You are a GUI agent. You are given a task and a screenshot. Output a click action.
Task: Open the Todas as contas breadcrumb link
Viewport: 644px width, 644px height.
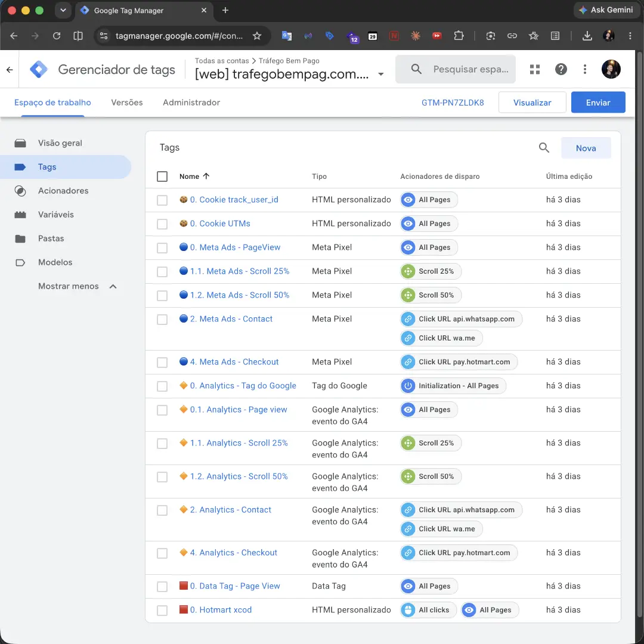222,61
